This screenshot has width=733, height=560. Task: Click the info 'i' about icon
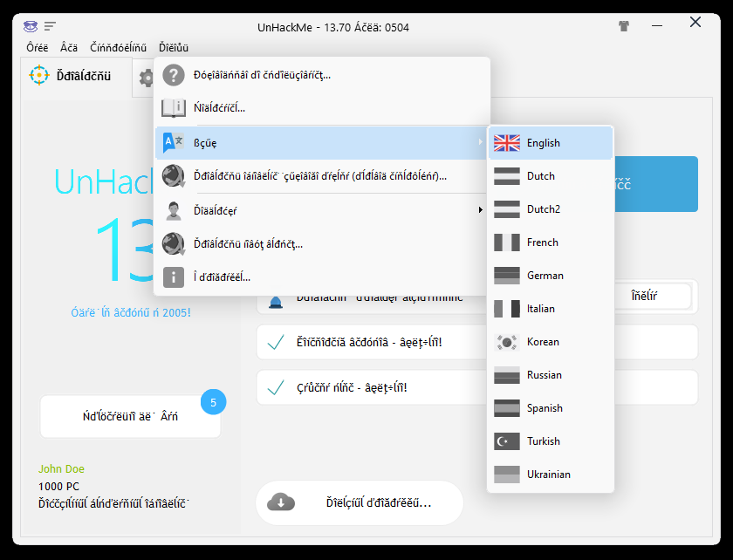[x=174, y=277]
